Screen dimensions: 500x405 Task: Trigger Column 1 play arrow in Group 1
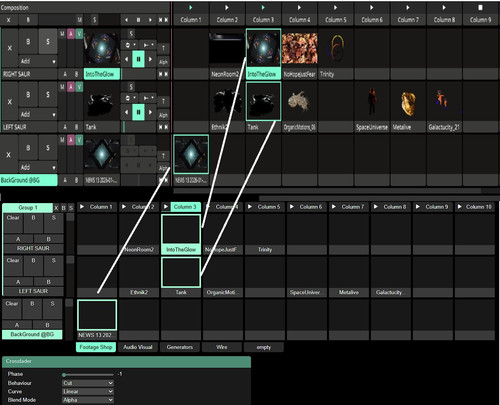pos(82,207)
